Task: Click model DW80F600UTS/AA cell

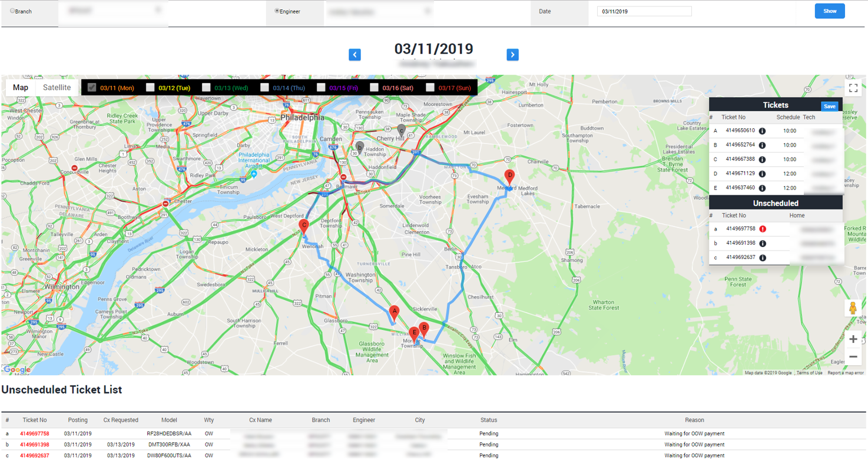Action: [169, 455]
